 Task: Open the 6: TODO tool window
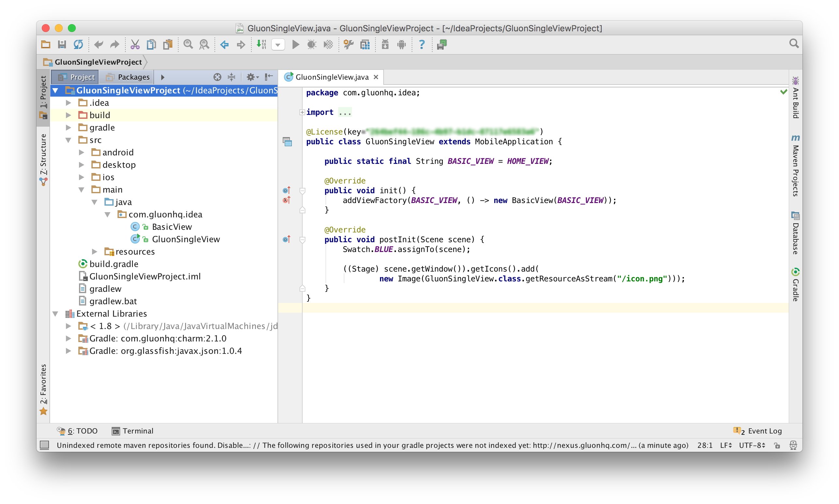tap(77, 431)
